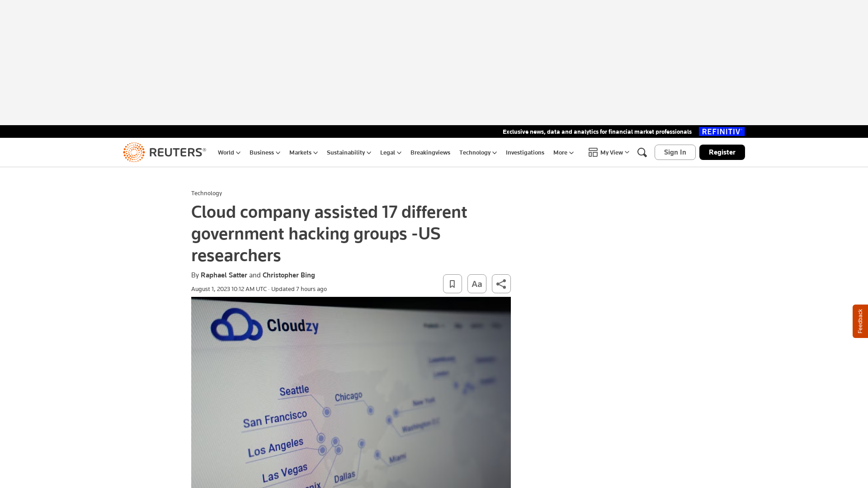This screenshot has width=868, height=488.
Task: Click the bookmark save icon
Action: coord(452,284)
